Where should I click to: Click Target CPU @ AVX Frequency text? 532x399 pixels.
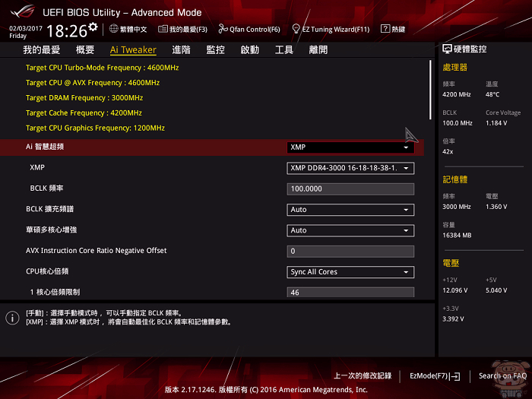click(x=93, y=83)
